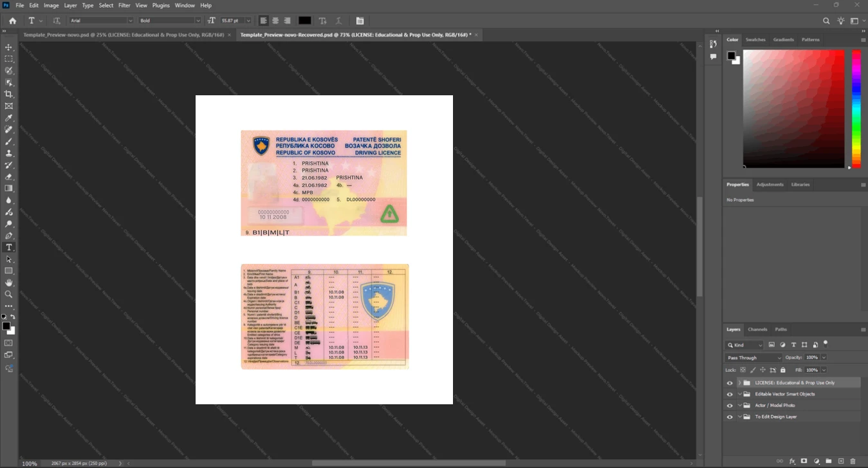Viewport: 868px width, 468px height.
Task: Click the add layer mask icon
Action: tap(804, 461)
